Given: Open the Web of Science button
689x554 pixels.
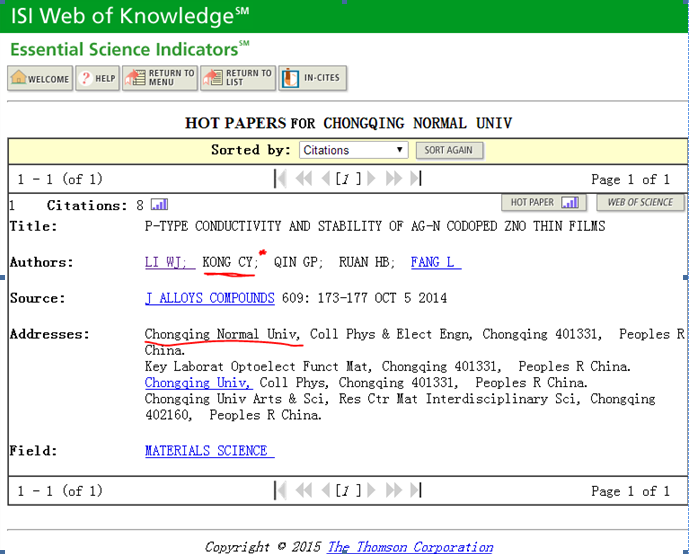Looking at the screenshot, I should coord(640,203).
